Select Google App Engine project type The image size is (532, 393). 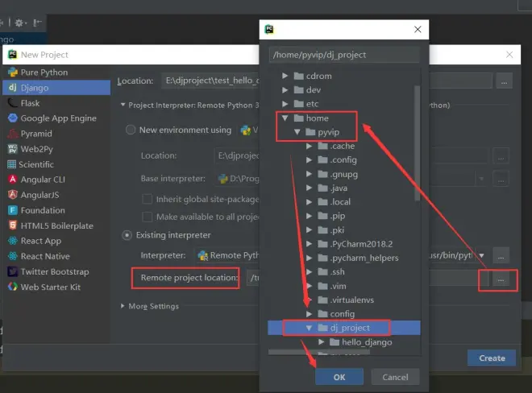pos(58,118)
